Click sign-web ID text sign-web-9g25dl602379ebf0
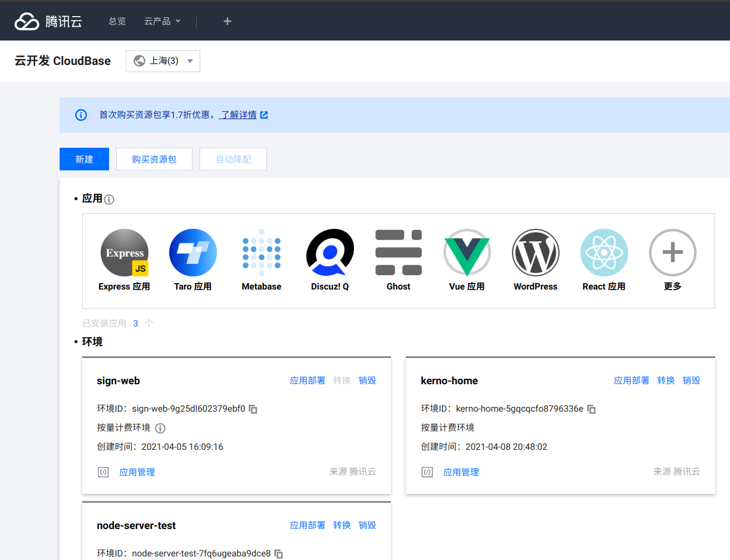This screenshot has width=730, height=560. tap(189, 409)
